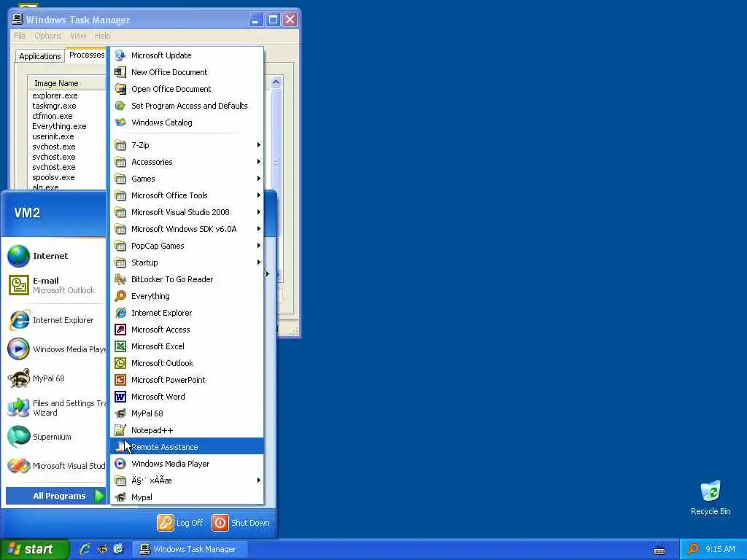This screenshot has height=560, width=747.
Task: Click the taskbar clock showing 9:15 AM
Action: [720, 549]
